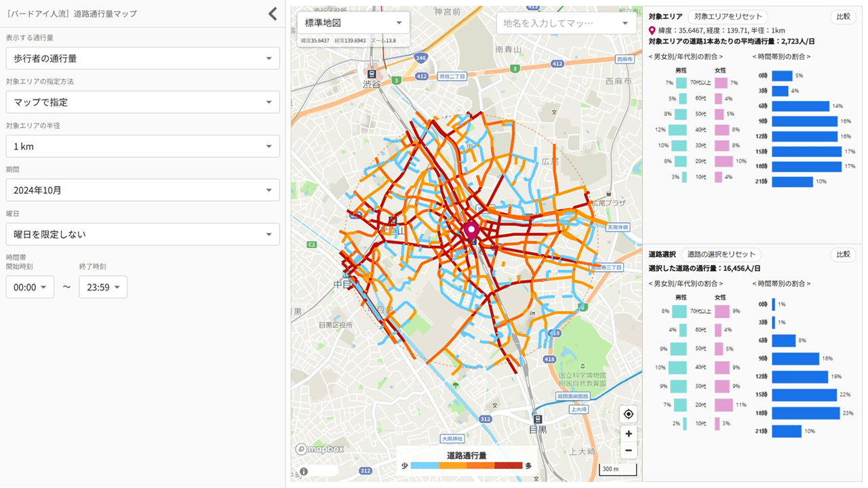This screenshot has height=488, width=868.
Task: Open the 曜日を限定しない weekday dropdown
Action: pyautogui.click(x=142, y=235)
